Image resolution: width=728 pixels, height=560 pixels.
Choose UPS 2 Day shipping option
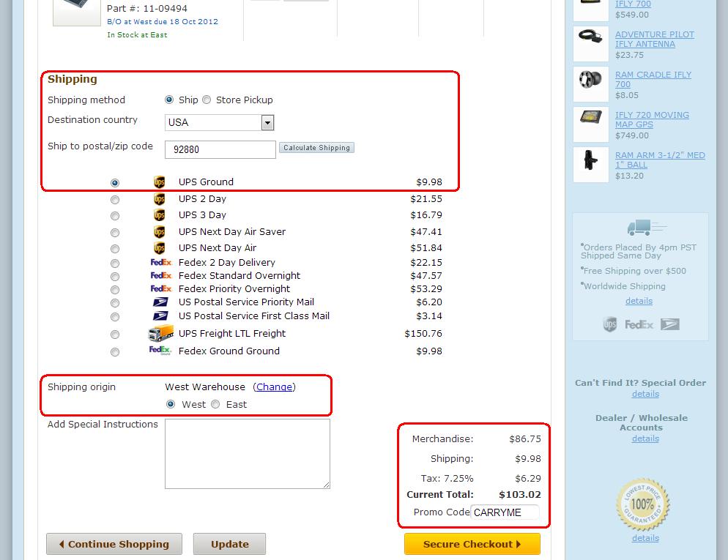(x=115, y=200)
